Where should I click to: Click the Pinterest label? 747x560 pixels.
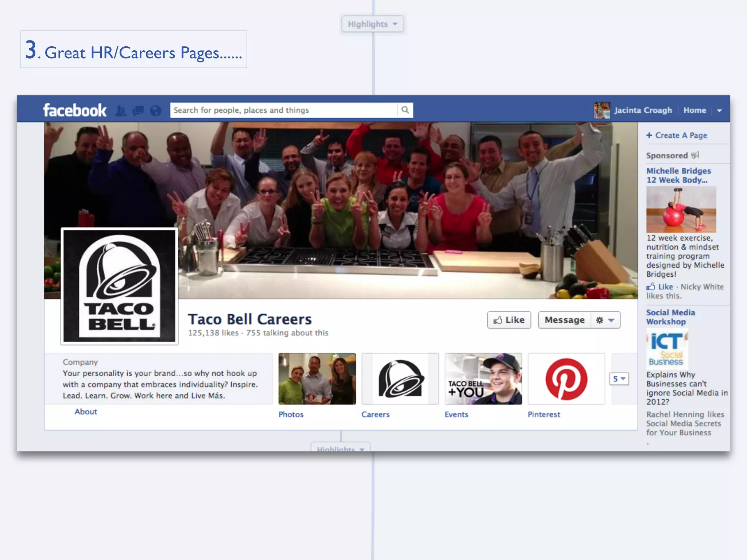(544, 415)
